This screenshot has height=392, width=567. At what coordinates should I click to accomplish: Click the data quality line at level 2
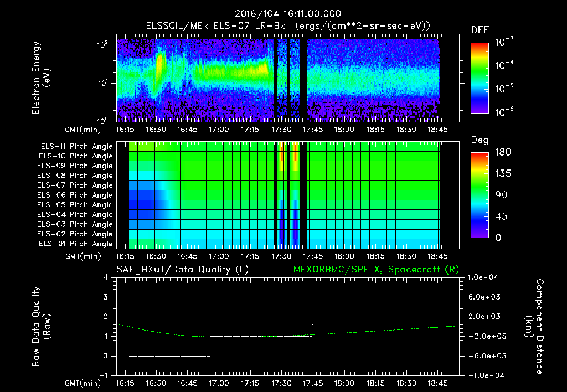click(x=380, y=317)
